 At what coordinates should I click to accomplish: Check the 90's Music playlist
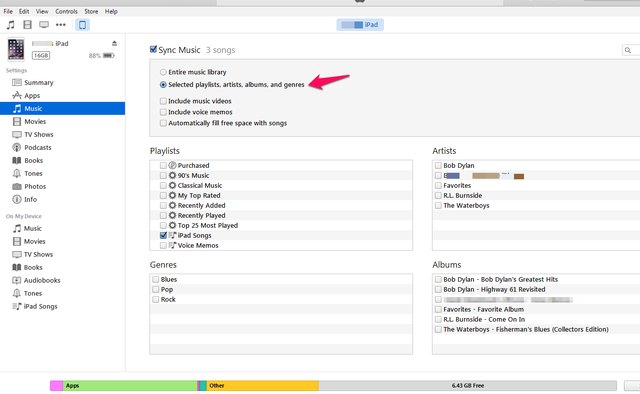point(163,175)
